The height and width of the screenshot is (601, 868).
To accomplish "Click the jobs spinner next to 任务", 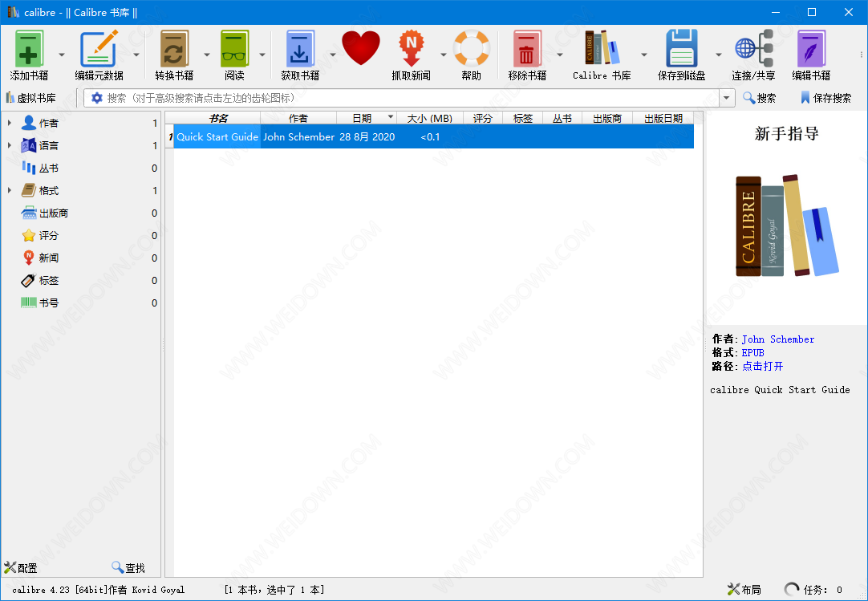I will [792, 590].
